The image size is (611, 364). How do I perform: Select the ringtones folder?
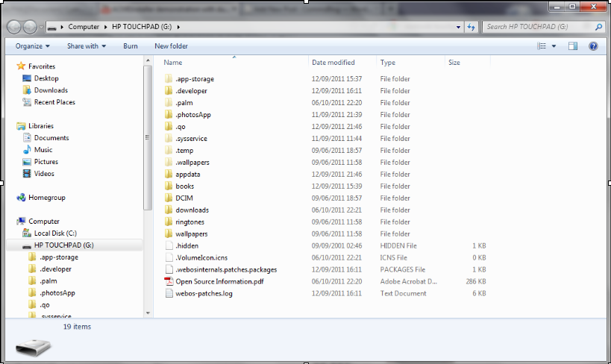click(189, 222)
